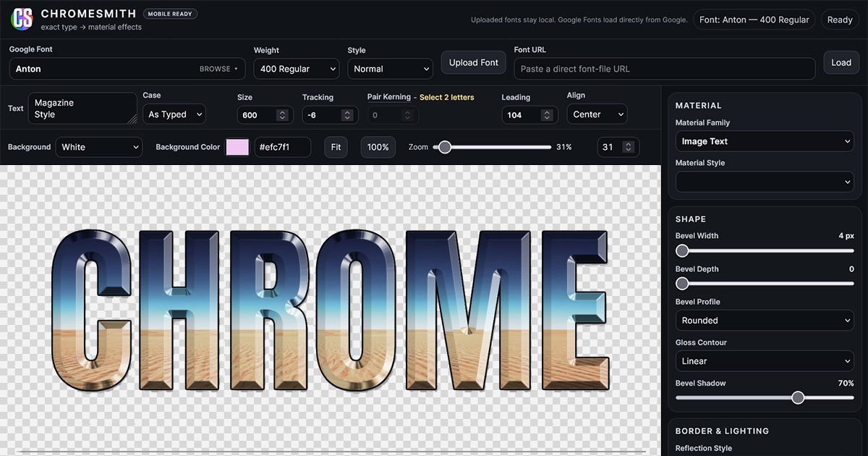Screen dimensions: 868x456
Task: Open the Material Family Image Text dropdown
Action: 765,141
